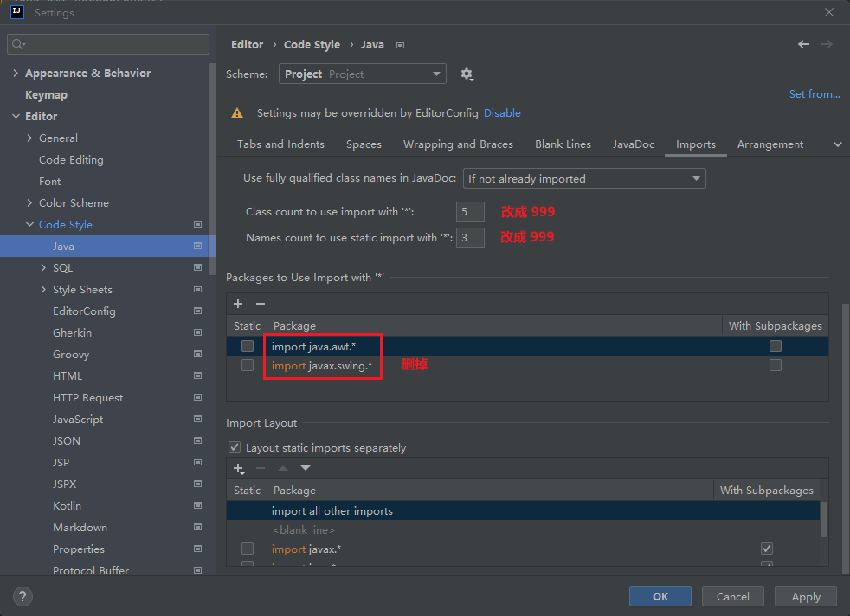Open the scheme settings gear icon
850x616 pixels.
[x=467, y=74]
